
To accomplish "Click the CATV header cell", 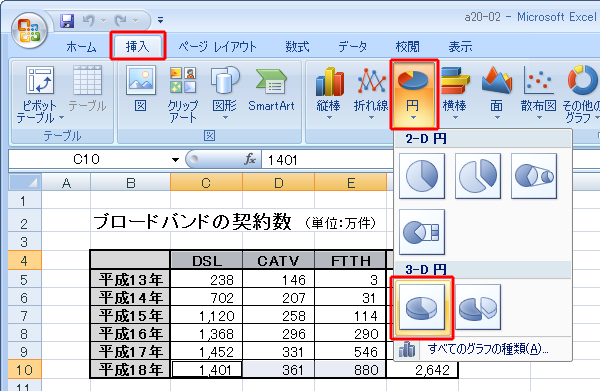I will 279,261.
